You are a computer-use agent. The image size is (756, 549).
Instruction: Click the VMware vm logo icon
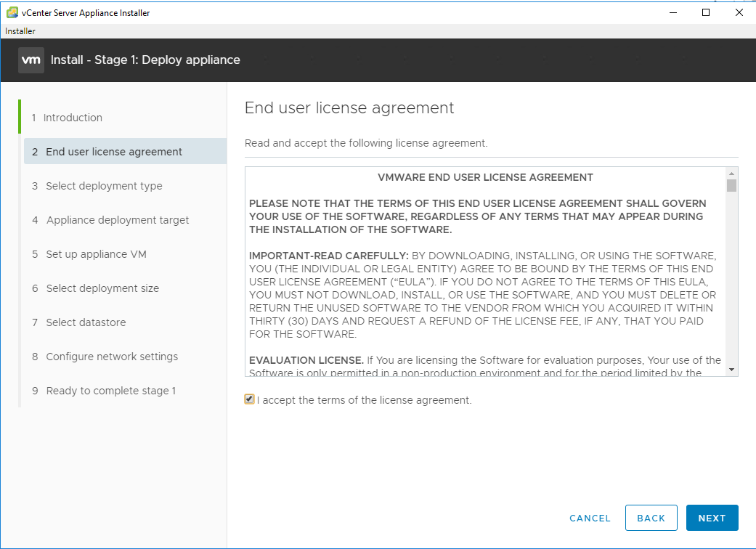pyautogui.click(x=31, y=60)
